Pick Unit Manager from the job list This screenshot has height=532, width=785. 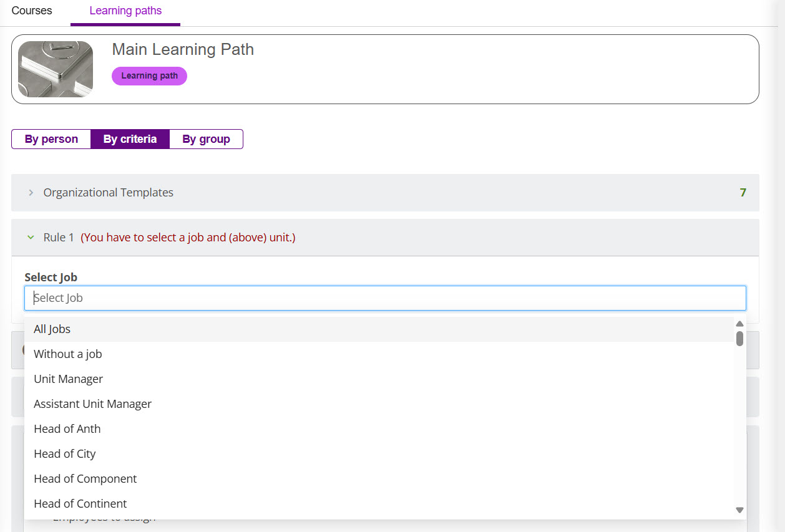[x=69, y=379]
